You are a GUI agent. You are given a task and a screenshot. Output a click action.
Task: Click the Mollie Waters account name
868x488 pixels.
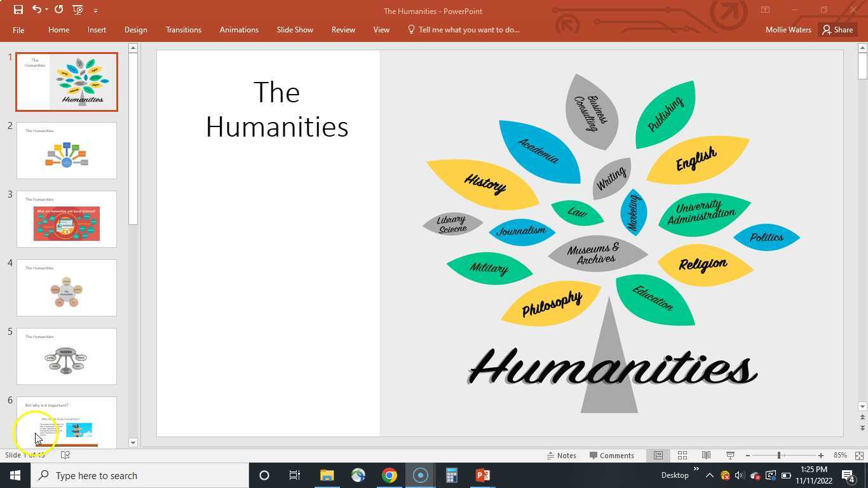(x=788, y=30)
